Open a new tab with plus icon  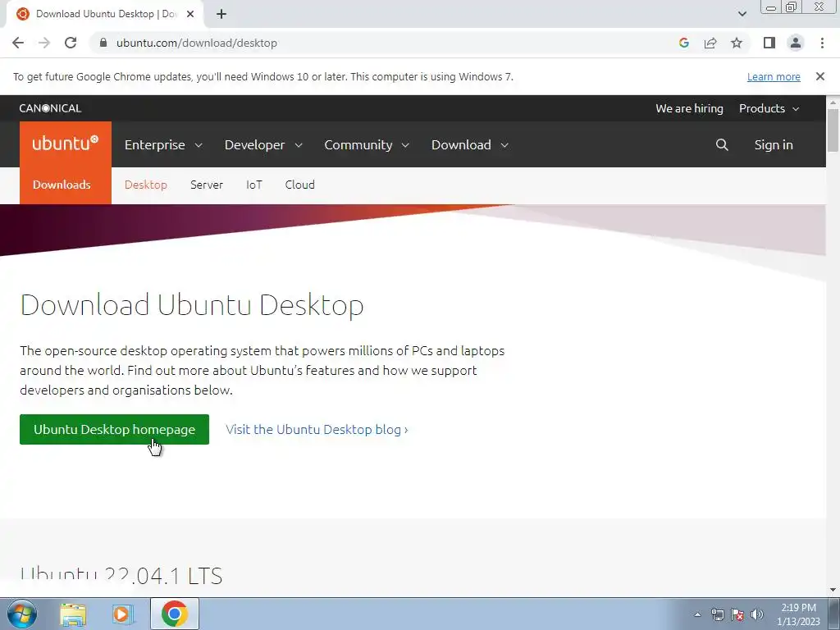coord(221,14)
